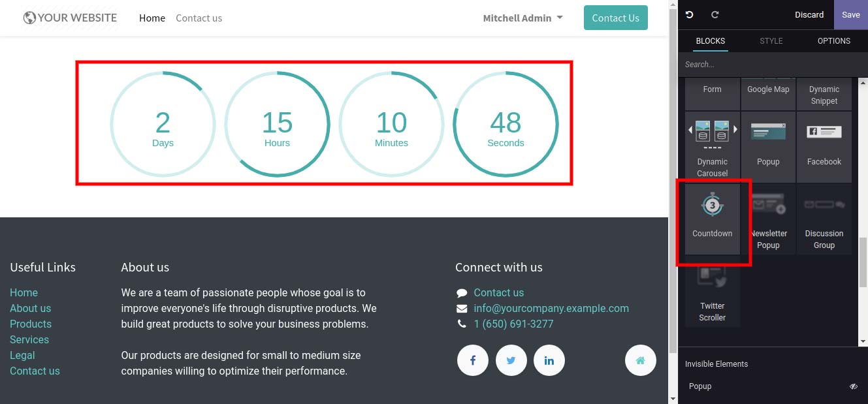Click the footer Legal link
This screenshot has height=404, width=868.
pyautogui.click(x=22, y=355)
